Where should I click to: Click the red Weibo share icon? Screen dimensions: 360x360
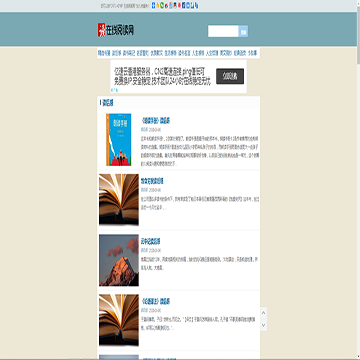point(166,5)
